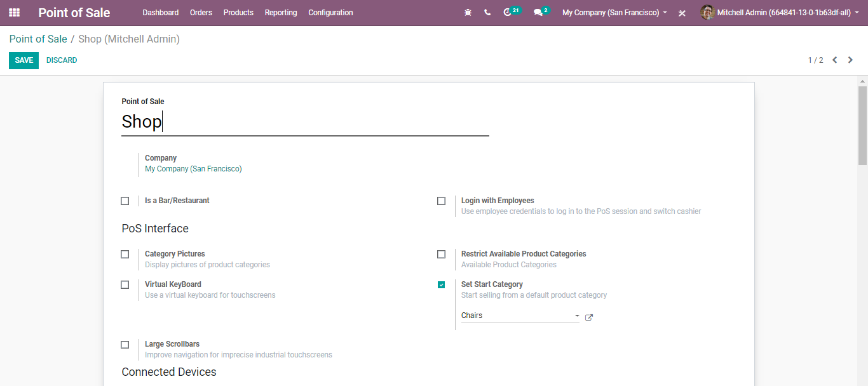Open My Company (San Francisco) switcher

(x=614, y=13)
